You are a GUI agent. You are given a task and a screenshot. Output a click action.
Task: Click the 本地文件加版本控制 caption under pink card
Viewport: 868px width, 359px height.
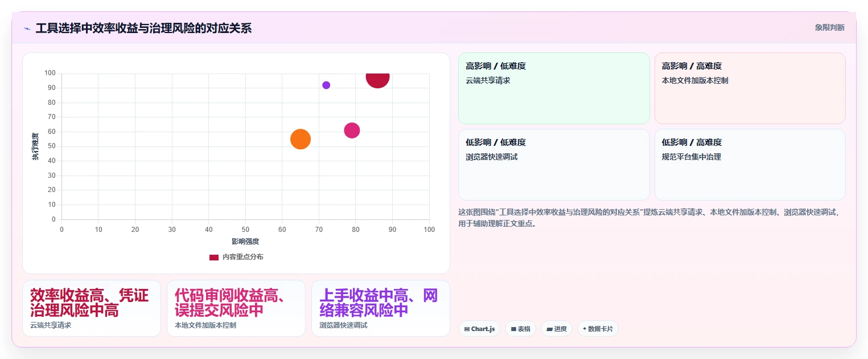(x=205, y=325)
